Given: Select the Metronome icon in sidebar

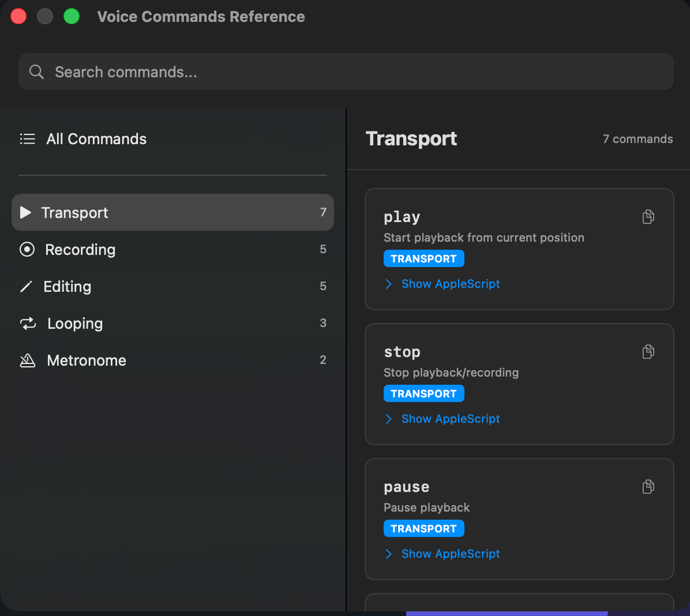Looking at the screenshot, I should click(28, 360).
